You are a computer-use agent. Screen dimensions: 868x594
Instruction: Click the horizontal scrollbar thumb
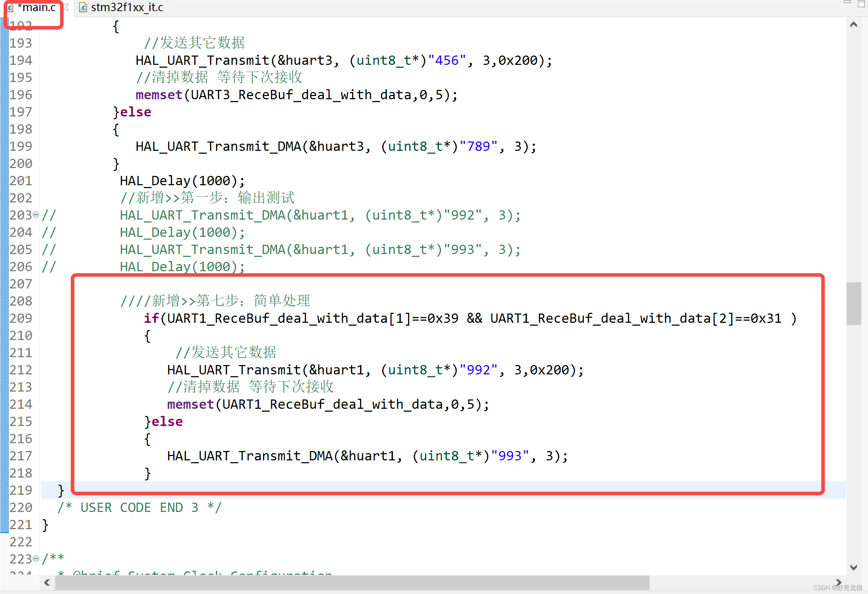tap(352, 583)
